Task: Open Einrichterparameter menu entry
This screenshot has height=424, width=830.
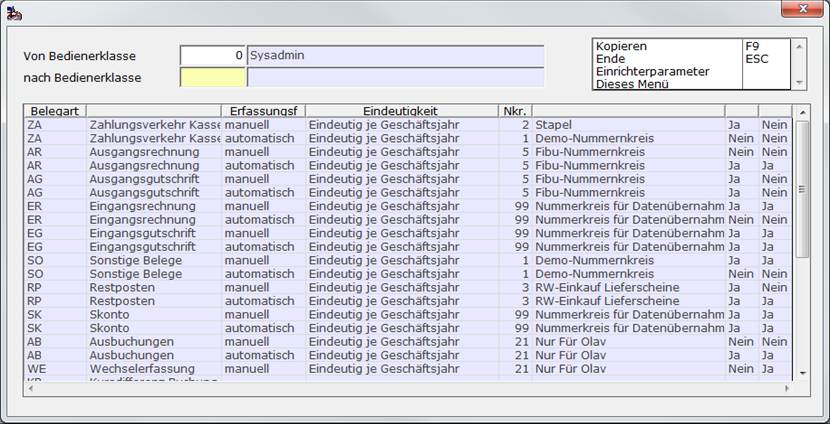Action: (691, 71)
